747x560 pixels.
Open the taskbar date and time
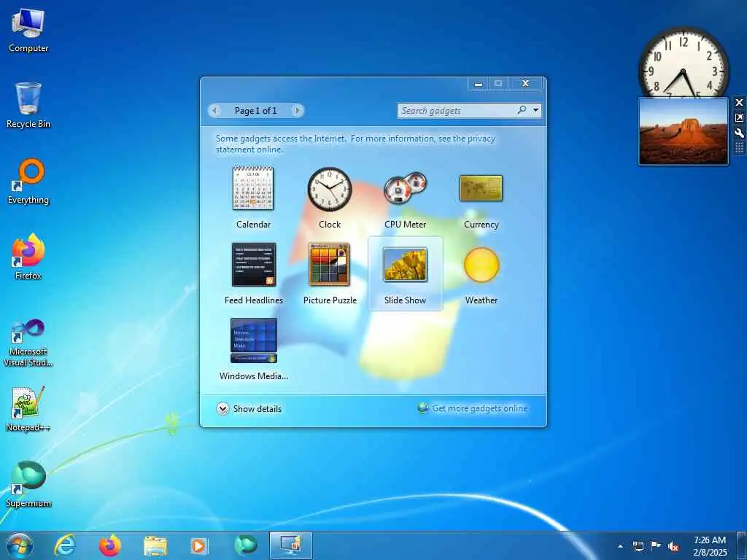(710, 546)
